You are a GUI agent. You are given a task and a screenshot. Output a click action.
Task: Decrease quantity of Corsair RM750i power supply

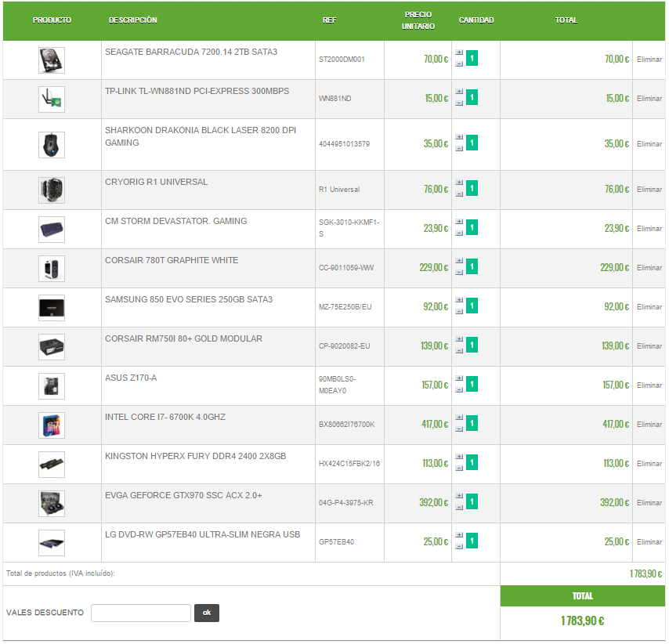coord(459,351)
